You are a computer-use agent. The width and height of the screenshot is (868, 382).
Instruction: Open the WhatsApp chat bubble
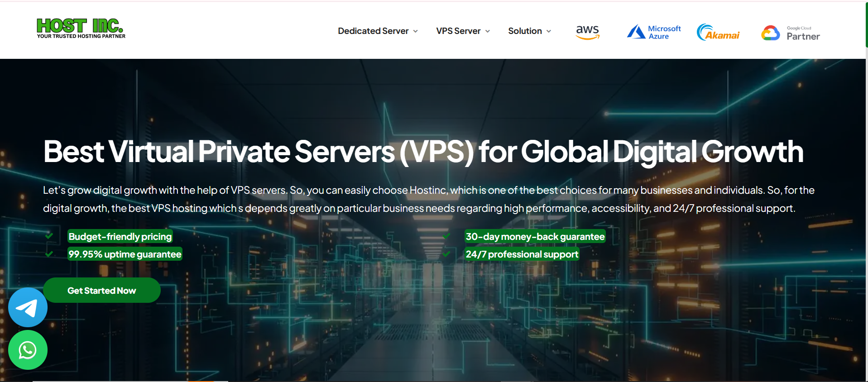click(x=28, y=350)
